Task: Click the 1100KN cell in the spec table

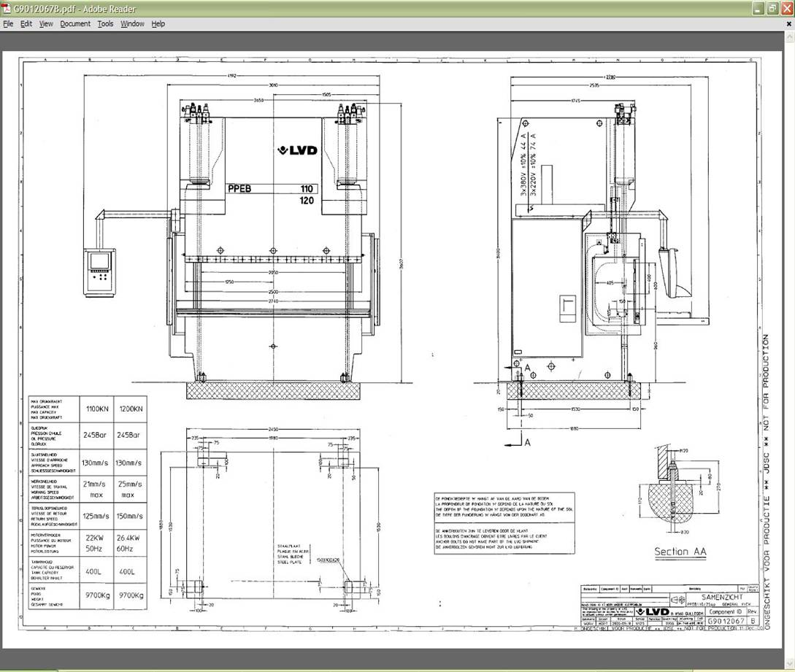Action: 97,409
